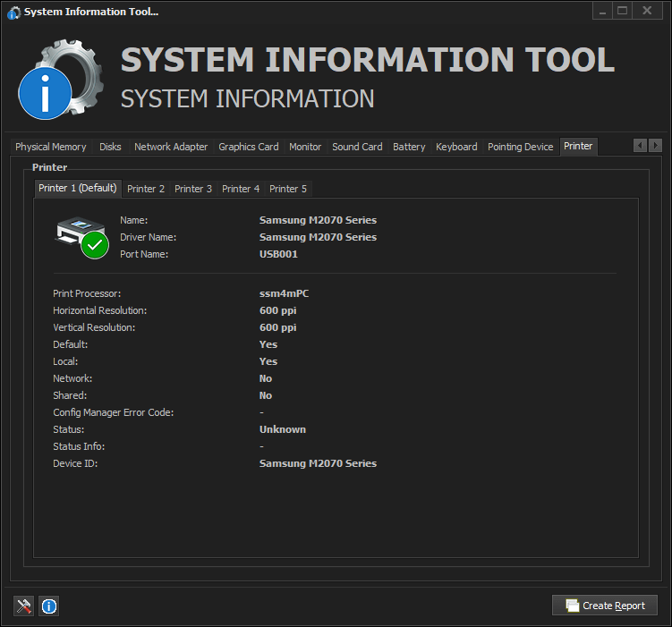Open the settings tools icon at bottom

[x=23, y=606]
